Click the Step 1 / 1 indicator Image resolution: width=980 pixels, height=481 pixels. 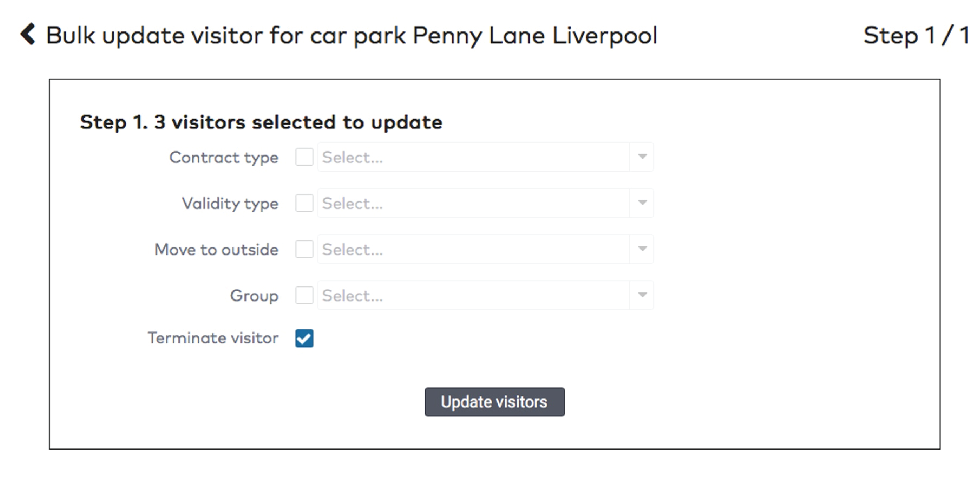(915, 35)
